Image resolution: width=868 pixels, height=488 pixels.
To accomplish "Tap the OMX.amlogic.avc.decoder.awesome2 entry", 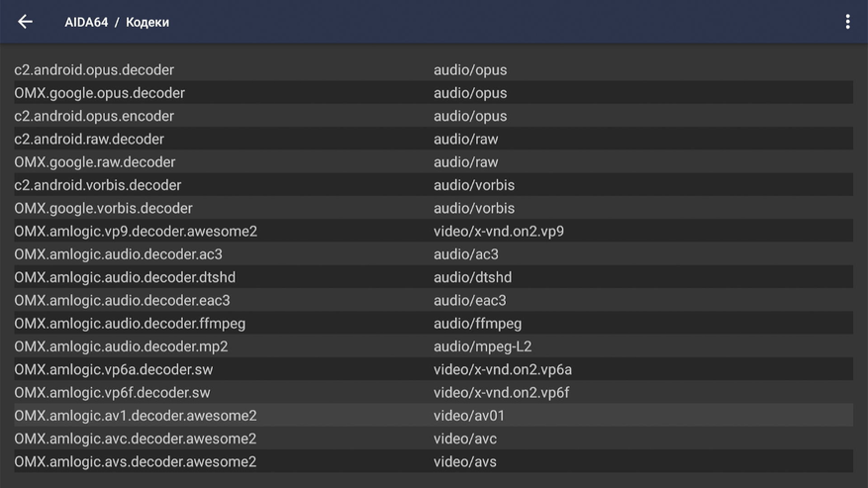I will pos(136,439).
